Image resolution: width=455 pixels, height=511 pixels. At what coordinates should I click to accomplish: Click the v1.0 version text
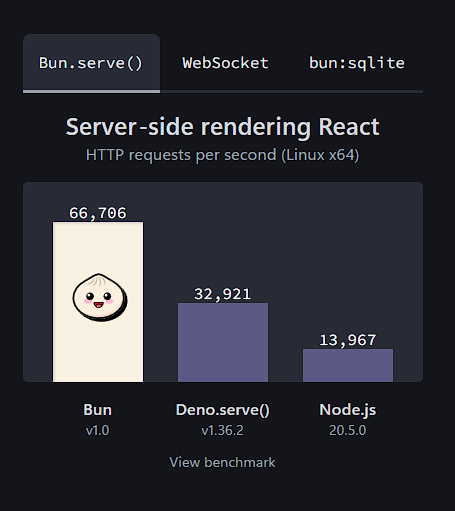click(97, 430)
